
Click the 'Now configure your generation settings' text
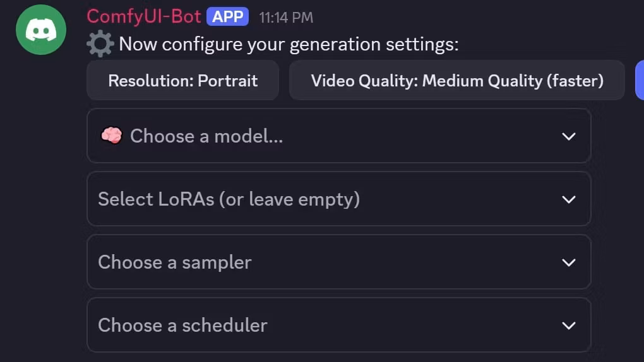coord(289,45)
